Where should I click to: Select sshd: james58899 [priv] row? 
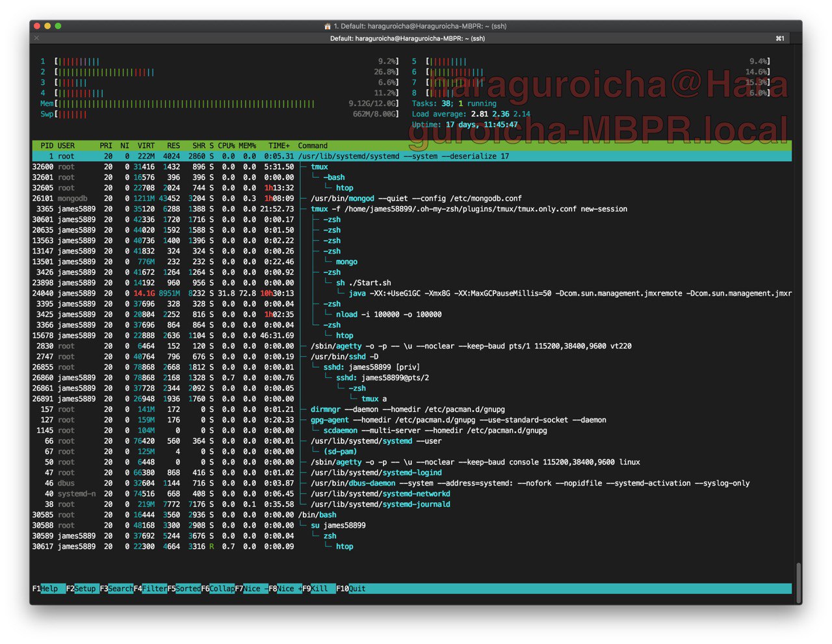click(x=412, y=367)
